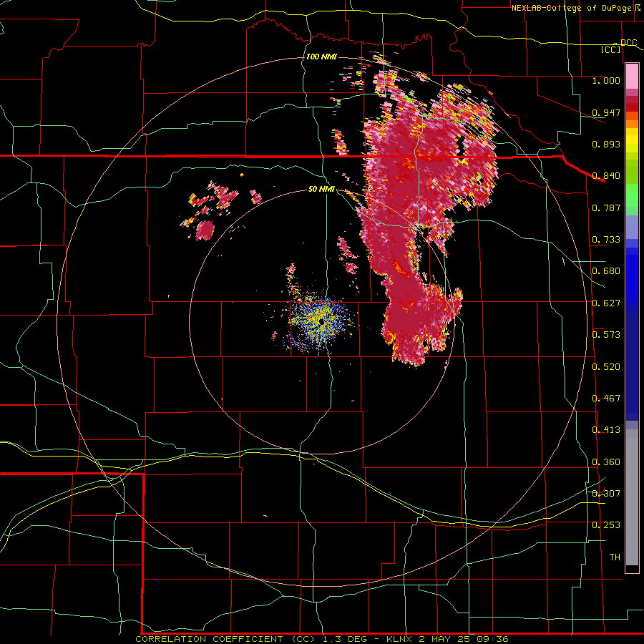Click the DCC label near the legend
644x644 pixels.
628,43
